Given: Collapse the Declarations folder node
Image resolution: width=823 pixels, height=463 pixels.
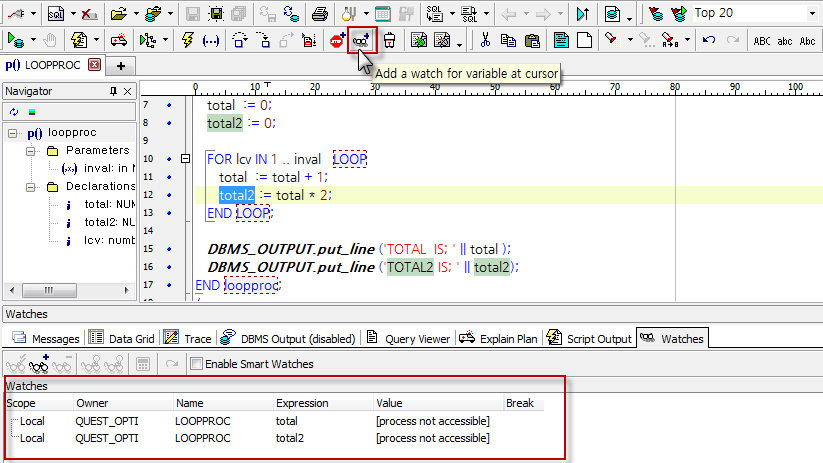Looking at the screenshot, I should coord(31,186).
